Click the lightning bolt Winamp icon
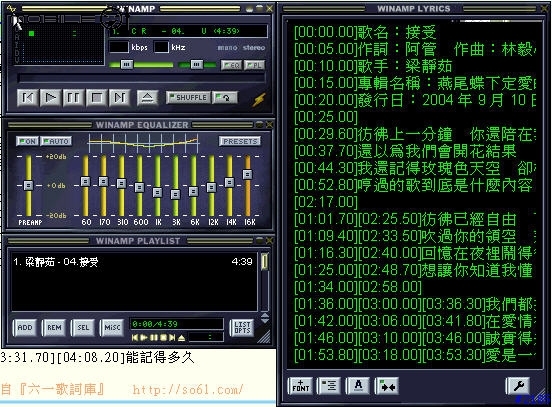Viewport: 552px width, 407px height. (259, 100)
